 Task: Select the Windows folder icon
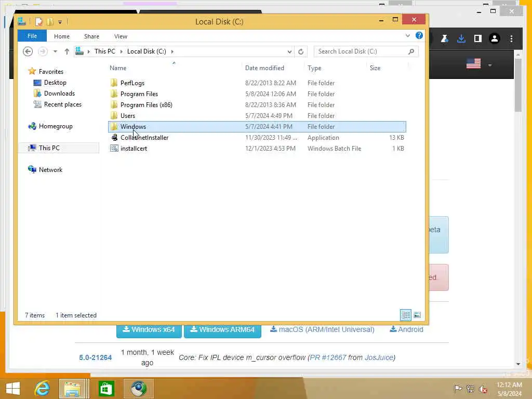[114, 127]
